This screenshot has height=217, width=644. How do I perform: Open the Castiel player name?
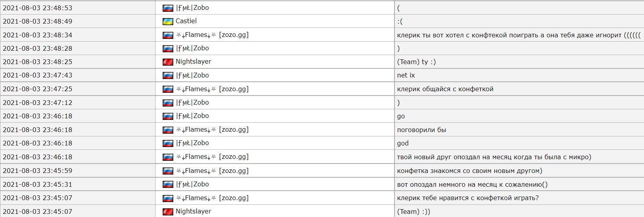click(186, 21)
